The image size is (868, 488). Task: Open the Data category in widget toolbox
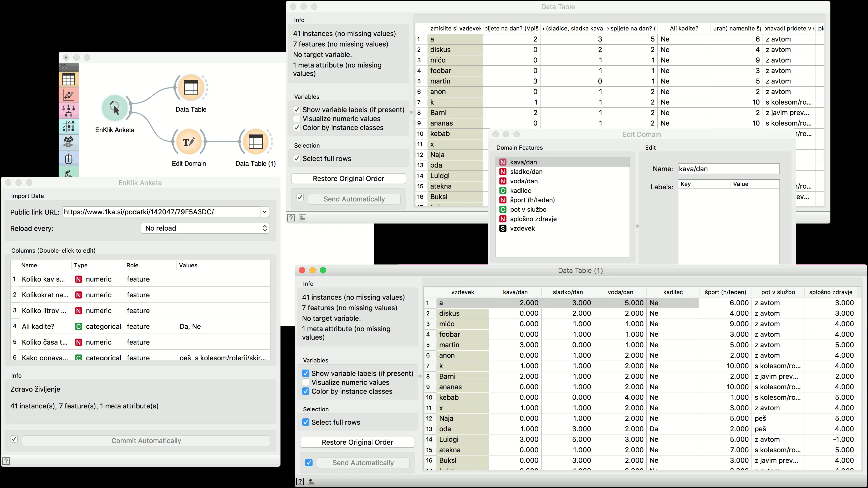(68, 80)
